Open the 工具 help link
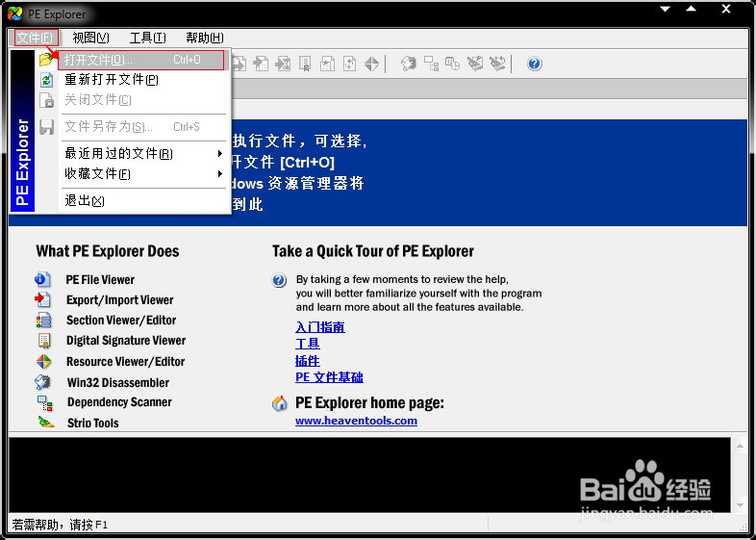 pyautogui.click(x=307, y=344)
